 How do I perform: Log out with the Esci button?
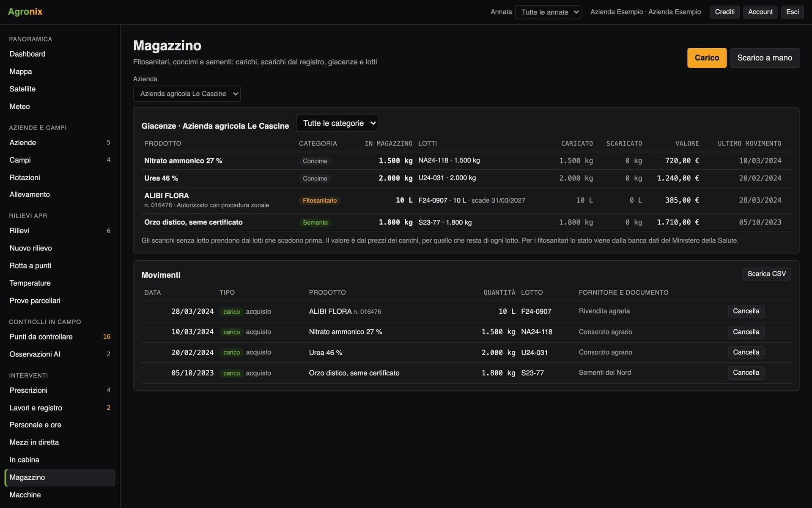click(x=792, y=12)
